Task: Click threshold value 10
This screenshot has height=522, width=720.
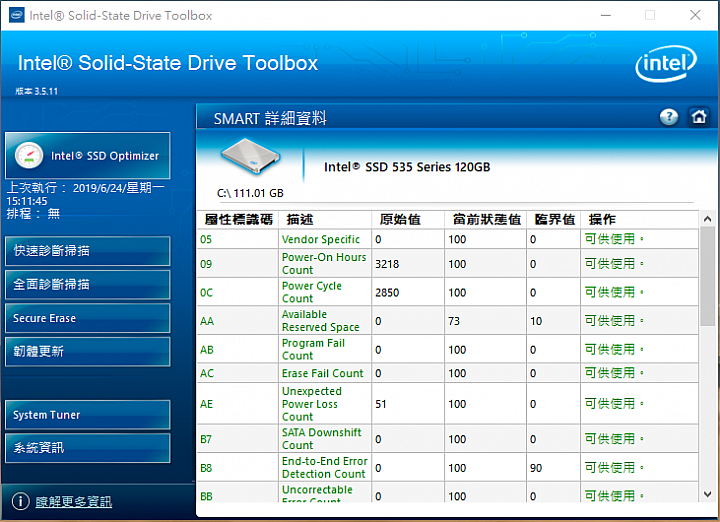Action: point(536,321)
